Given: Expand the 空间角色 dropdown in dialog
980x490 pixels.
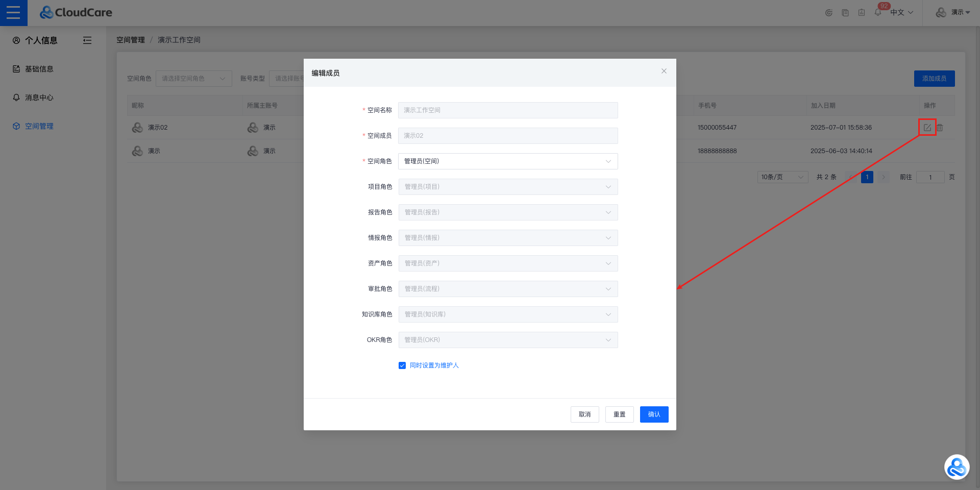Looking at the screenshot, I should [507, 161].
